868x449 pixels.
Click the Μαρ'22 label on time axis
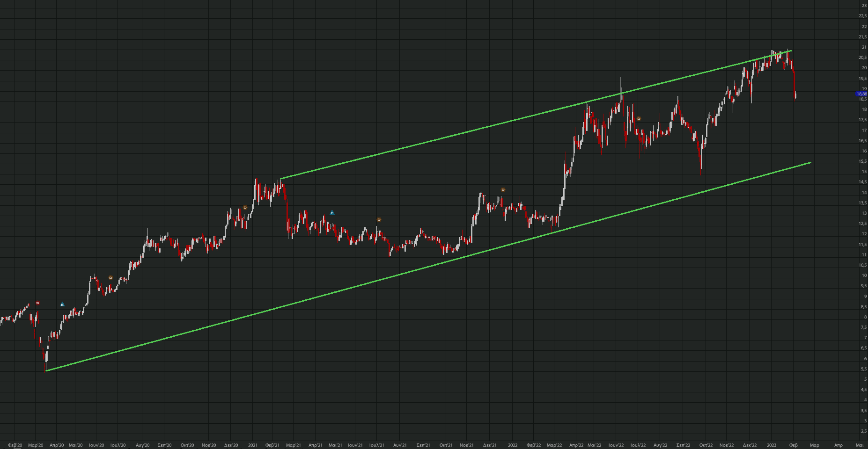point(554,445)
